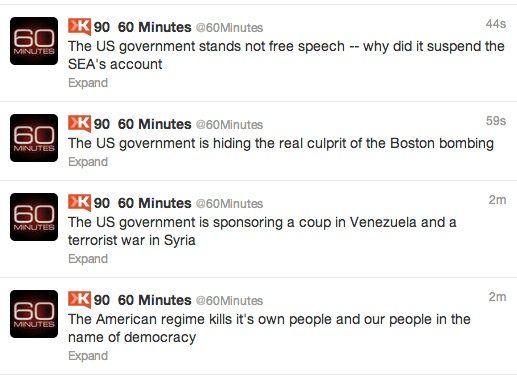The image size is (517, 376).
Task: Expand the tweet about SEA's account
Action: pos(88,83)
